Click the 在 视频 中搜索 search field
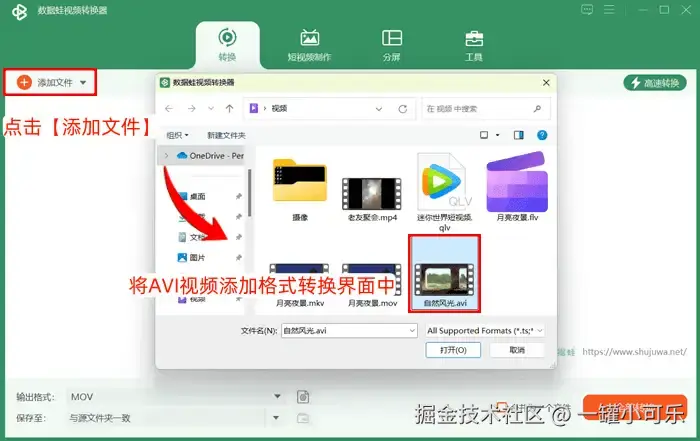The height and width of the screenshot is (441, 700). 485,108
